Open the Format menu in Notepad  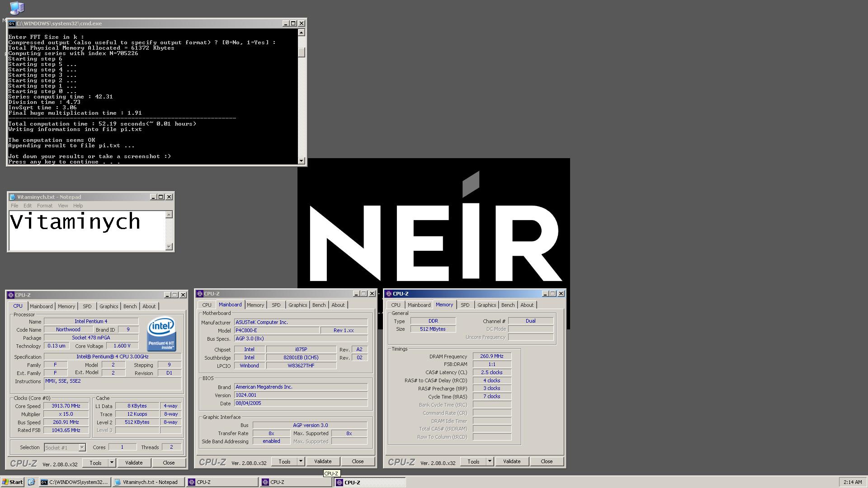point(45,206)
